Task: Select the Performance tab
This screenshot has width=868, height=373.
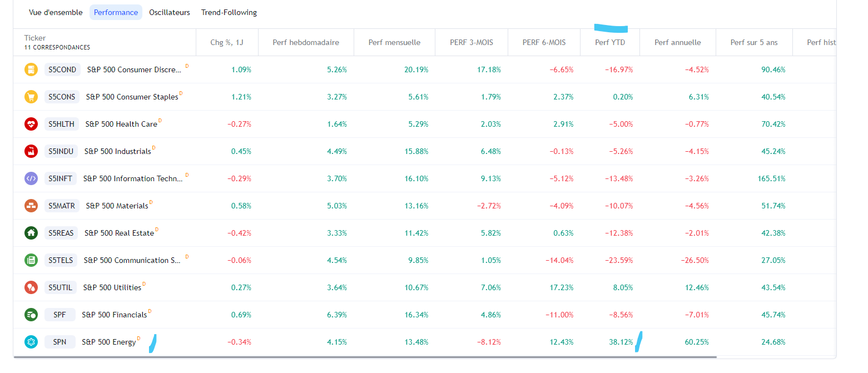Action: click(116, 12)
